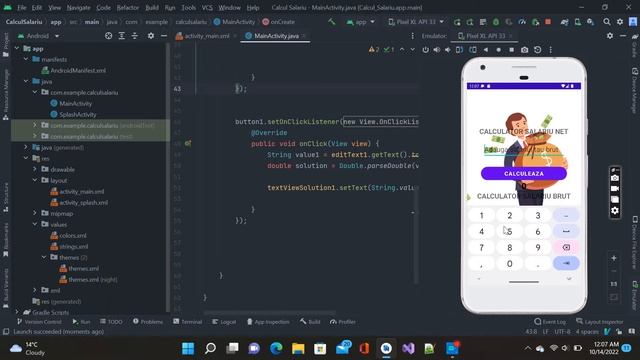This screenshot has height=360, width=640.
Task: Click Windows Start button
Action: pyautogui.click(x=188, y=348)
